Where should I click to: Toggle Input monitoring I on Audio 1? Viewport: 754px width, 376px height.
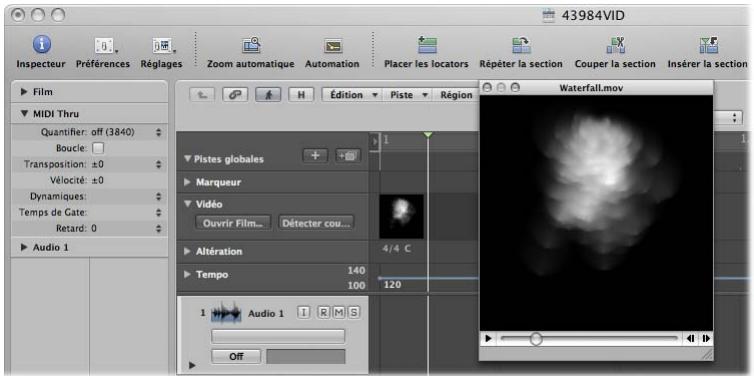click(303, 313)
